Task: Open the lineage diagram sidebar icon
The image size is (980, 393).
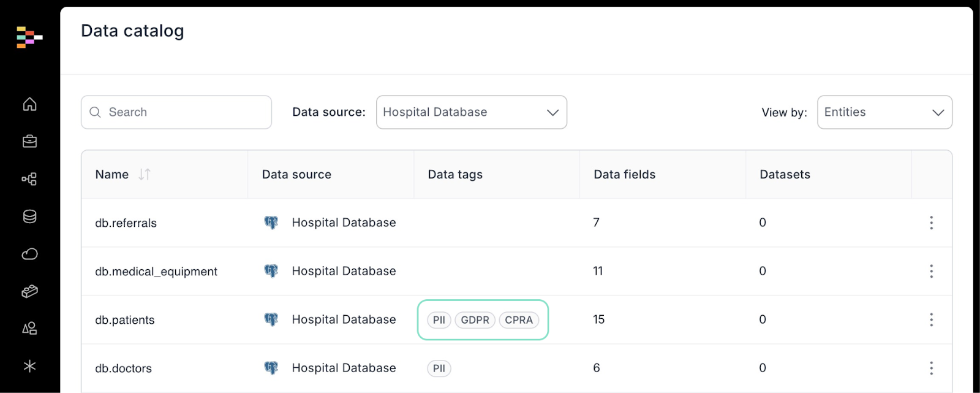Action: point(29,179)
